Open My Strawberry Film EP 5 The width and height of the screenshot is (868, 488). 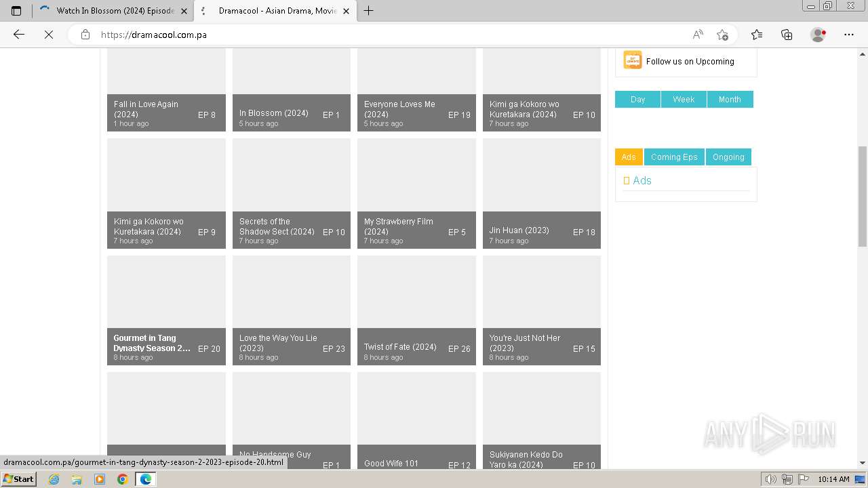point(416,193)
